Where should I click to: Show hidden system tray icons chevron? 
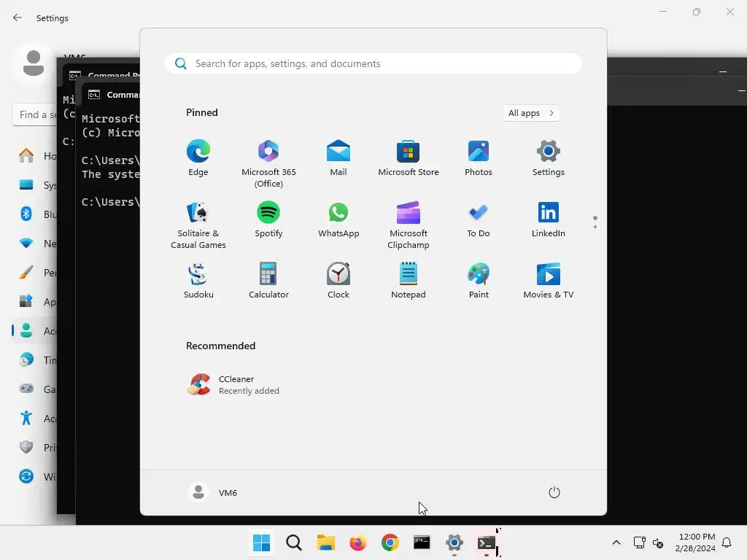(x=616, y=542)
